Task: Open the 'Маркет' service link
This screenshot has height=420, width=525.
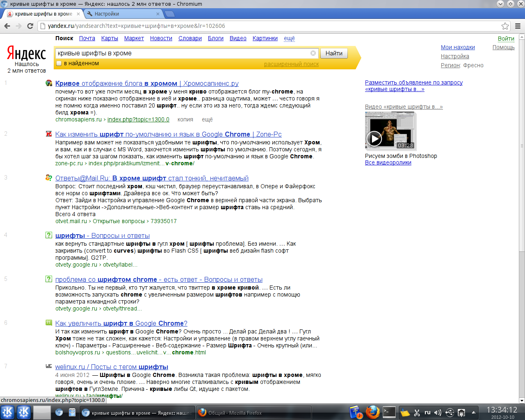Action: (134, 38)
